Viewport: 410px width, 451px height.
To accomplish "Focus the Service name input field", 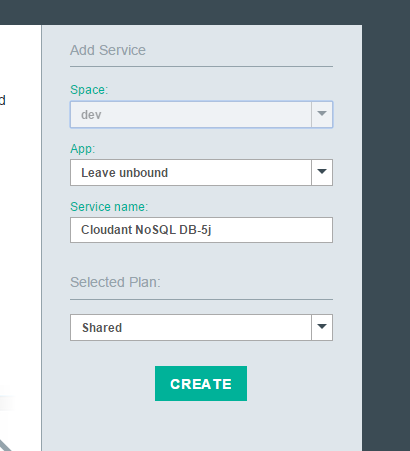I will pos(201,230).
